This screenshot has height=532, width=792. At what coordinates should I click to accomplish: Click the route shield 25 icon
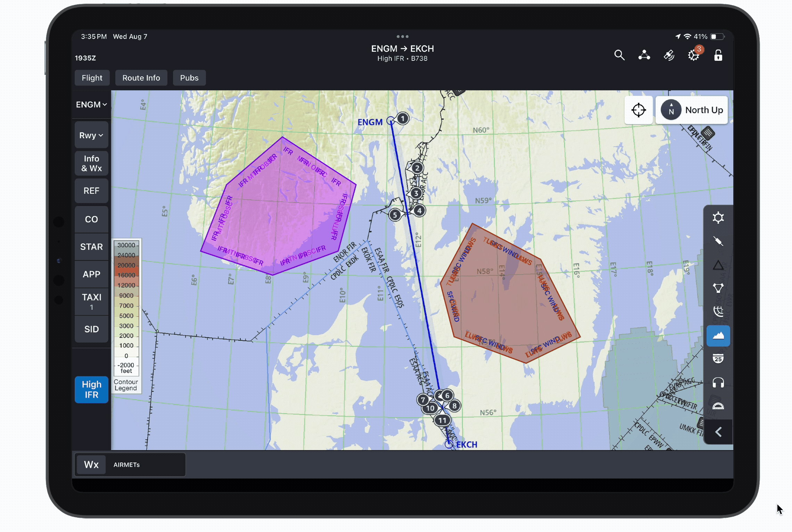click(x=718, y=359)
